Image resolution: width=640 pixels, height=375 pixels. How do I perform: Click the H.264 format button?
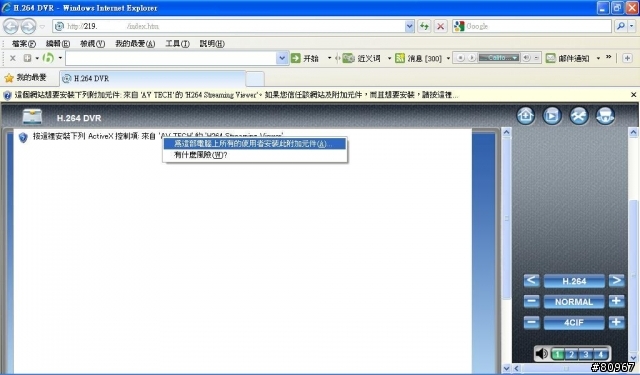point(574,281)
